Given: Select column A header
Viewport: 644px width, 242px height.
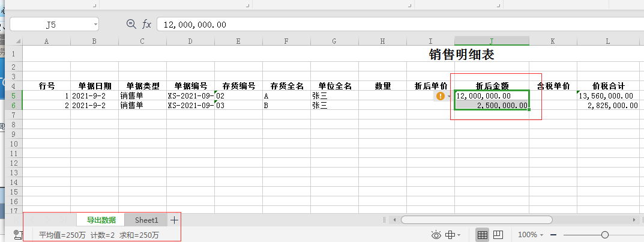Looking at the screenshot, I should coord(46,41).
